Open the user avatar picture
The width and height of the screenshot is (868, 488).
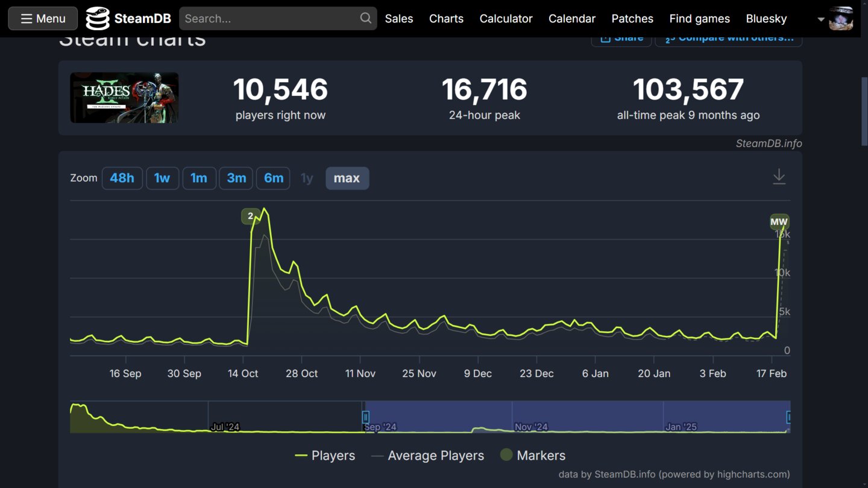841,19
